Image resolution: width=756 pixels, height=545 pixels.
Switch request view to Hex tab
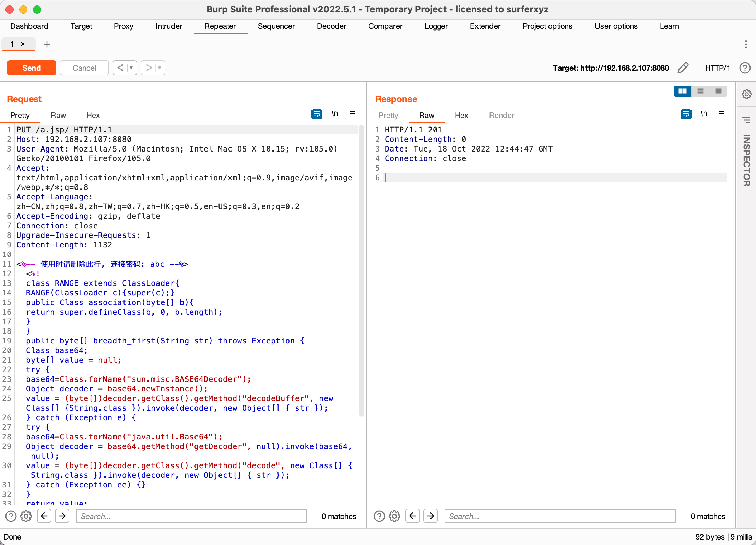click(x=93, y=116)
